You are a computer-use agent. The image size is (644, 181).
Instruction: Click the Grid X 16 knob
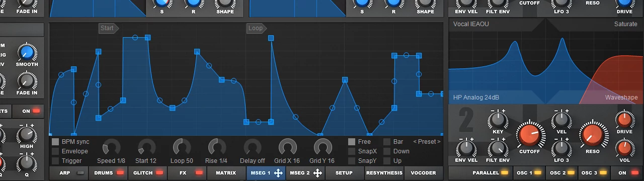tap(287, 147)
